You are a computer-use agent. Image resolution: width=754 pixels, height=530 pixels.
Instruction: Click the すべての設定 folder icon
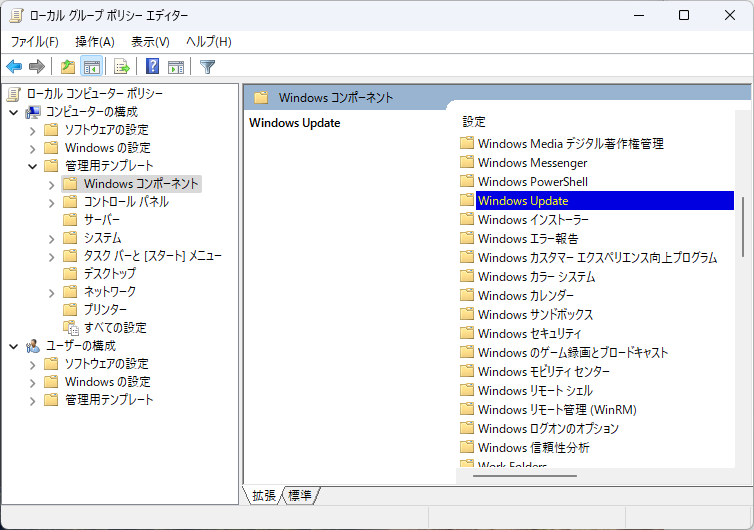71,328
